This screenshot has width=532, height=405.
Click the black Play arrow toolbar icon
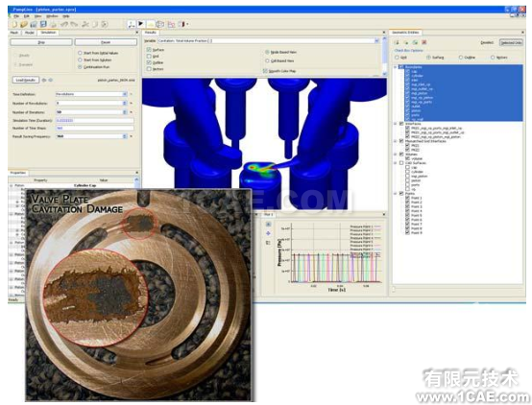pyautogui.click(x=140, y=24)
